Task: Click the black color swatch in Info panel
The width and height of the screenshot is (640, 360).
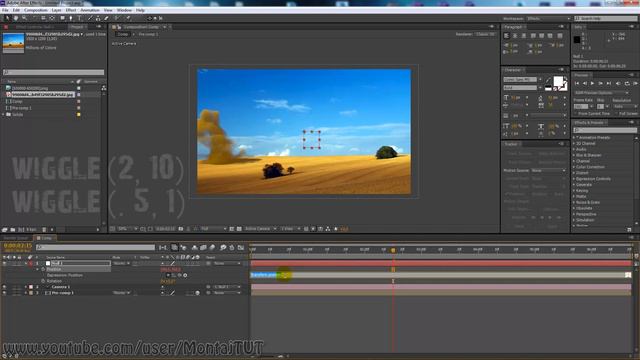Action: (x=577, y=40)
